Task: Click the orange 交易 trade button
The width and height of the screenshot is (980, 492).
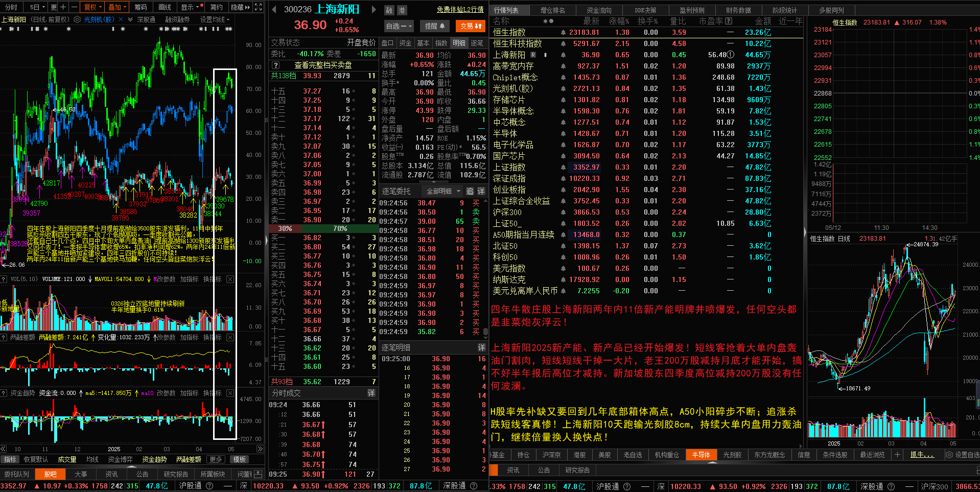Action: 470,26
